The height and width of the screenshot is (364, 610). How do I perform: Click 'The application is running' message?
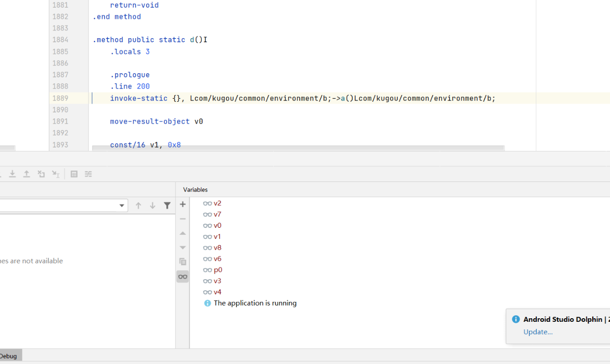255,303
